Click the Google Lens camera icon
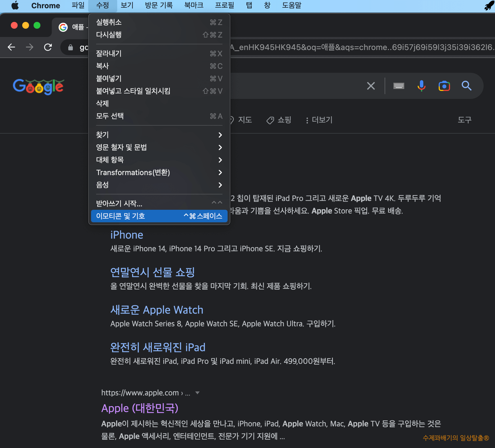The width and height of the screenshot is (495, 448). 444,86
